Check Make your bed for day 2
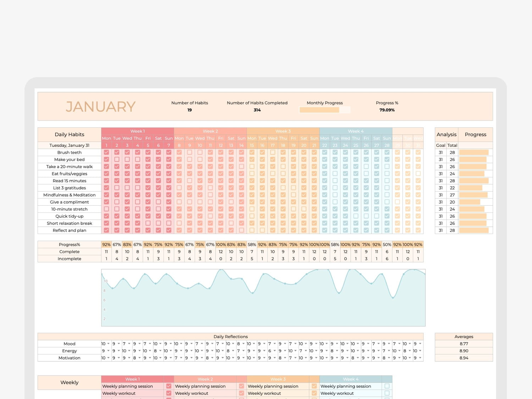Screen dimensions: 532x399 pyautogui.click(x=117, y=159)
